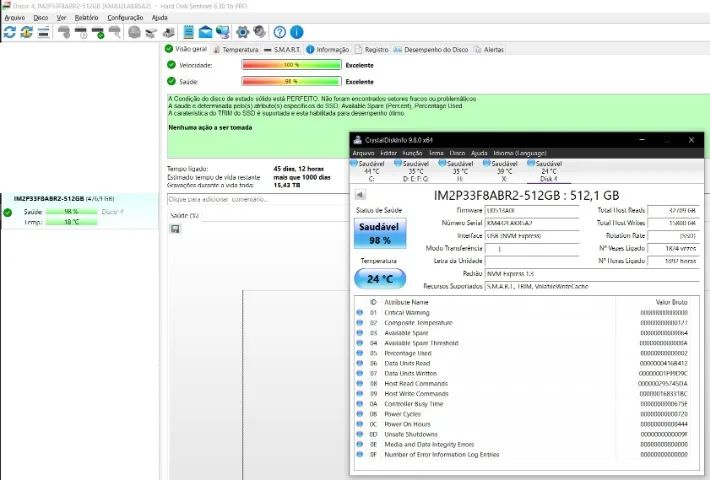Switch to the Alertas tab

[x=489, y=49]
